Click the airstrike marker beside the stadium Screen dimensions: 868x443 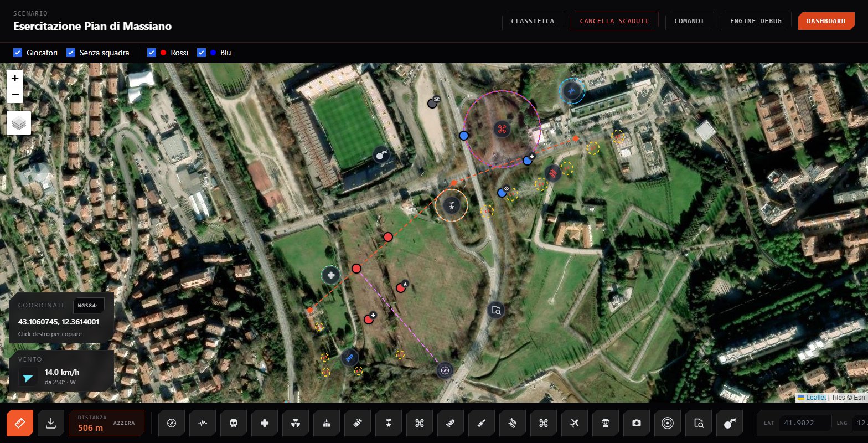pyautogui.click(x=381, y=155)
